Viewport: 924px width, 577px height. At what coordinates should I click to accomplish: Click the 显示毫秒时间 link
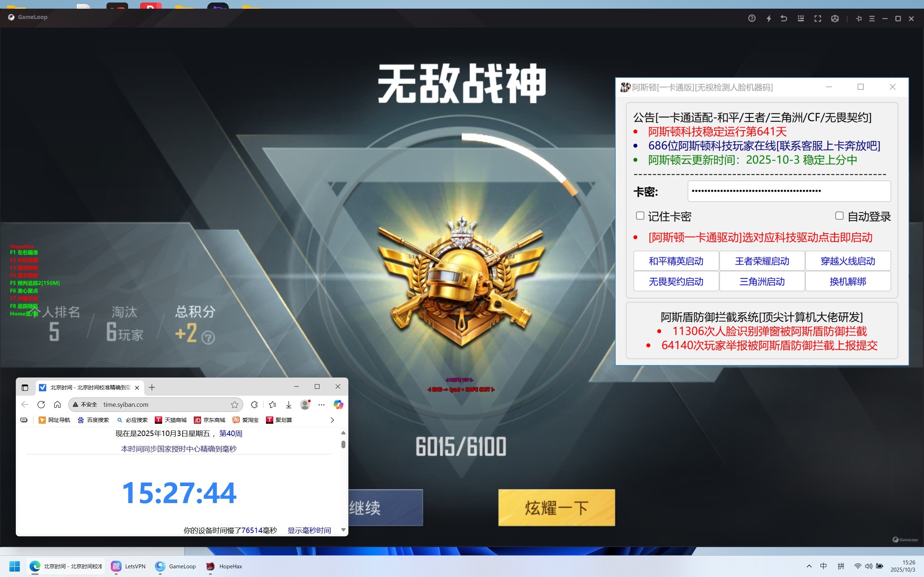point(309,530)
